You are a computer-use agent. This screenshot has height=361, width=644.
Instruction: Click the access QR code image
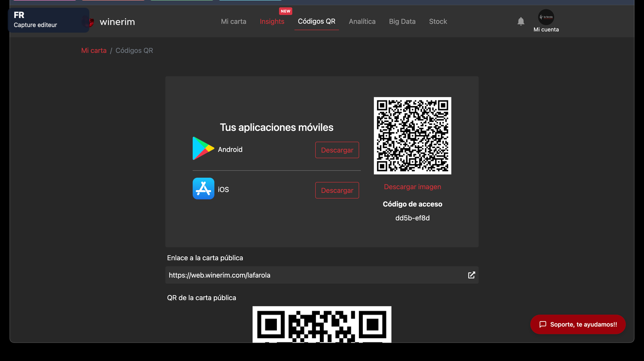coord(413,136)
